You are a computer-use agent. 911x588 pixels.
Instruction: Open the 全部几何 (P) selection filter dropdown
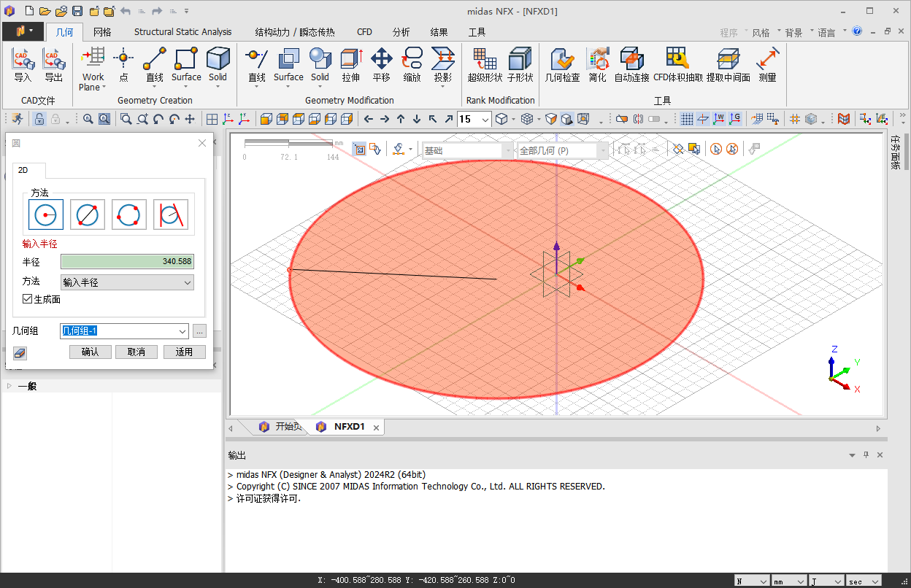(562, 150)
